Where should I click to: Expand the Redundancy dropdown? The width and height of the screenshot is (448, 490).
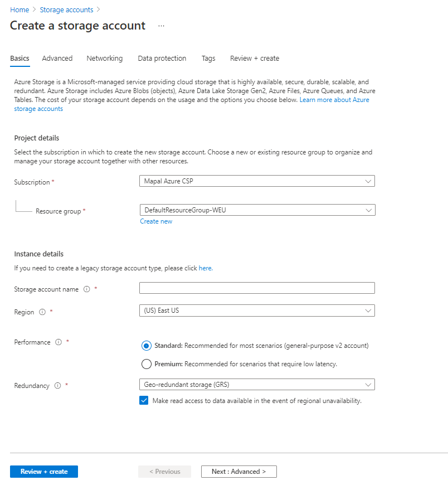256,385
